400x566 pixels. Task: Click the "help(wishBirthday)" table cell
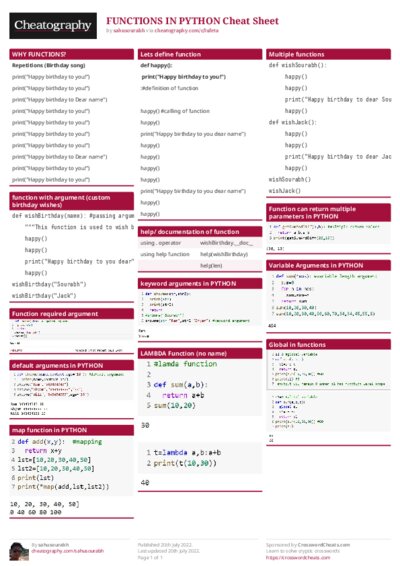point(224,254)
